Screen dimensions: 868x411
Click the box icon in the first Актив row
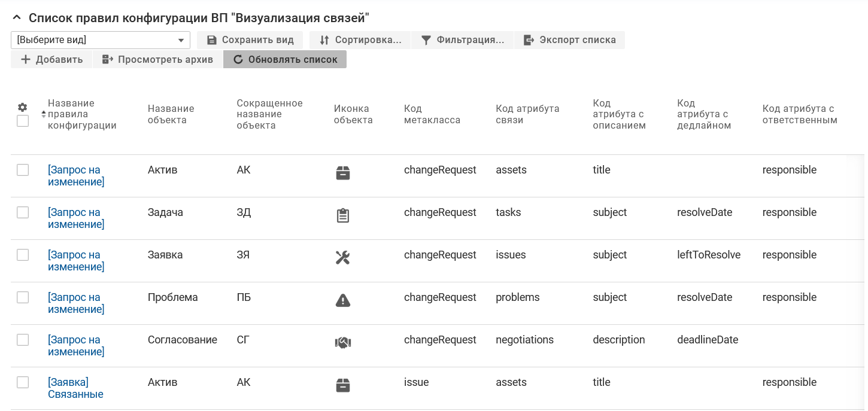[342, 173]
